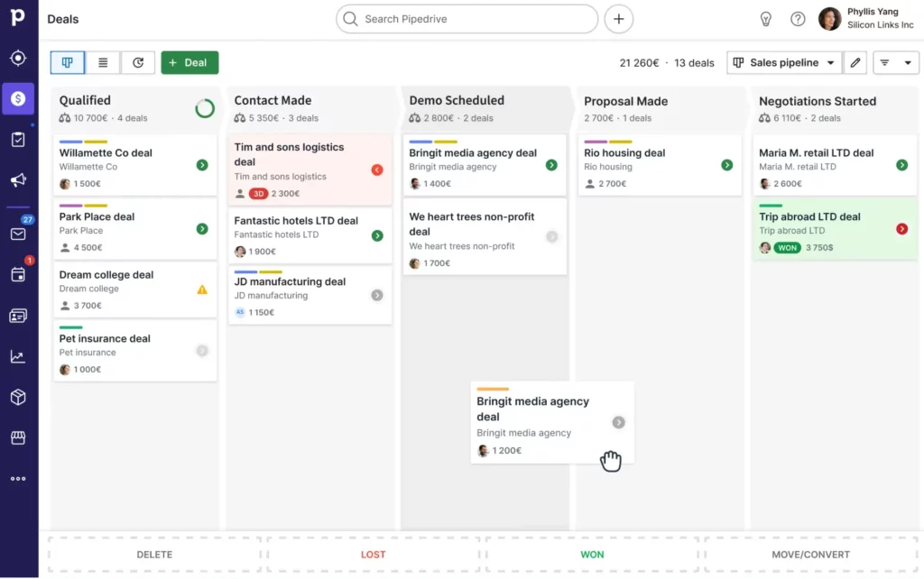Edit pipeline with pencil icon
Viewport: 924px width, 579px height.
(x=855, y=62)
